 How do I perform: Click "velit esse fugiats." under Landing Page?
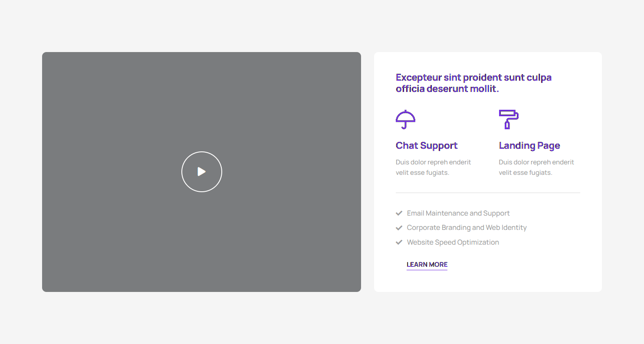(526, 173)
